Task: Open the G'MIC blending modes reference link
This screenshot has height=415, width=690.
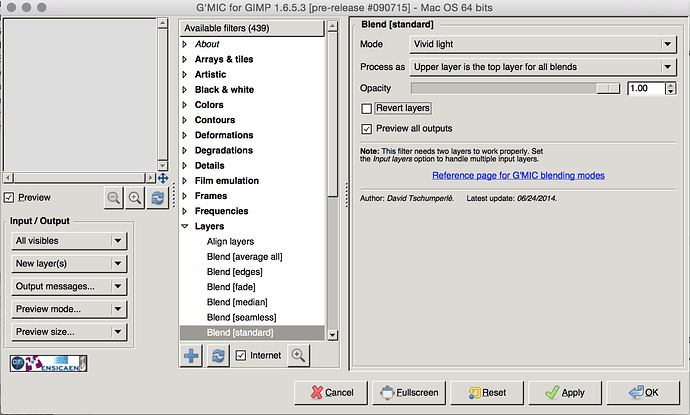Action: click(x=518, y=176)
